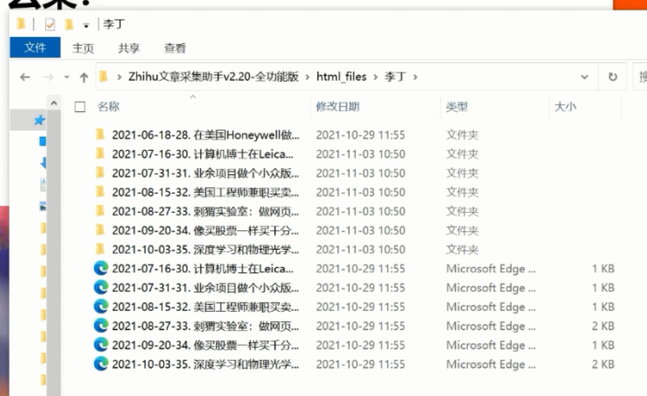647x396 pixels.
Task: Click date 2021-10-29 11:55 of Honeywell folder
Action: (x=361, y=135)
